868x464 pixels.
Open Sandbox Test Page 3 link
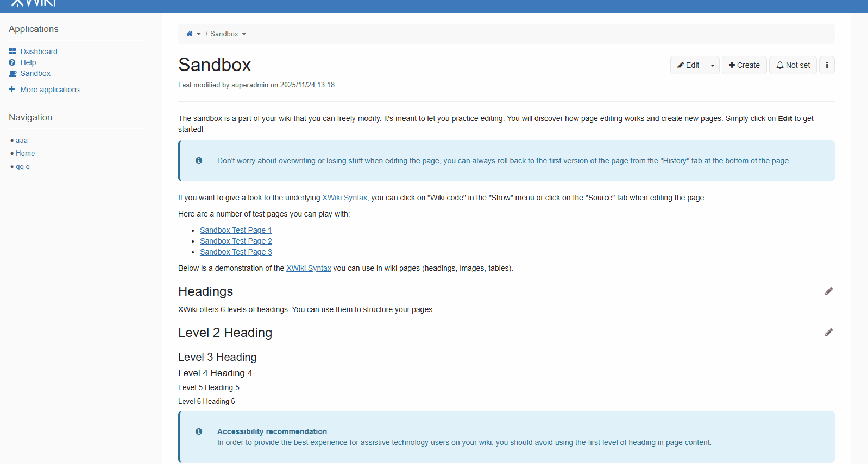(236, 252)
